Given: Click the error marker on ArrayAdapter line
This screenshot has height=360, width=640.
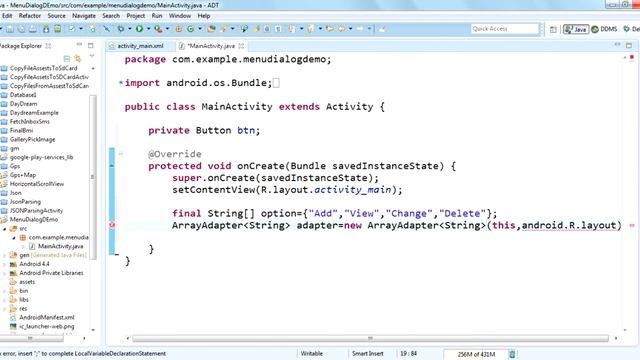Looking at the screenshot, I should pyautogui.click(x=112, y=225).
